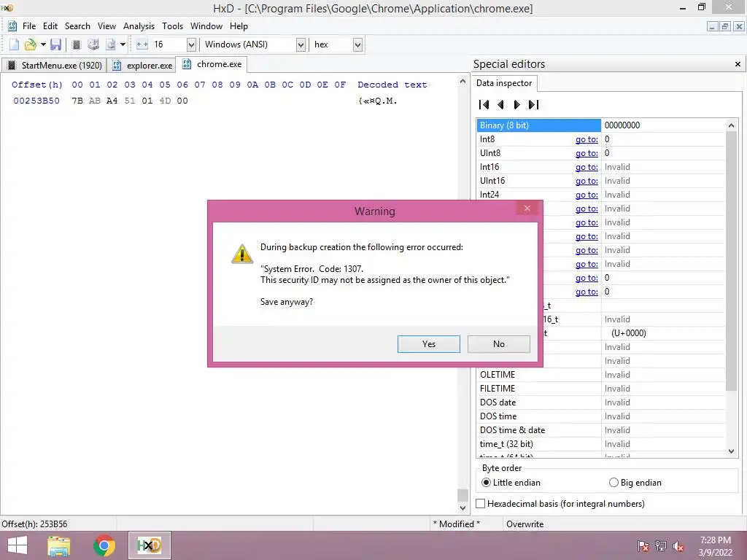This screenshot has width=747, height=560.
Task: Click the HxD taskbar button
Action: [149, 545]
